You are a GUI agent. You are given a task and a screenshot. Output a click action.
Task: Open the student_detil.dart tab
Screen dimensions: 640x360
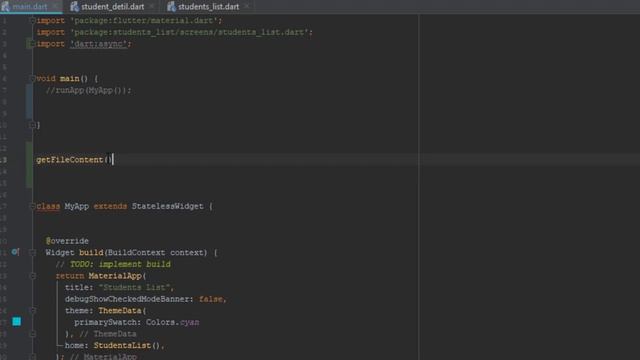coord(112,7)
